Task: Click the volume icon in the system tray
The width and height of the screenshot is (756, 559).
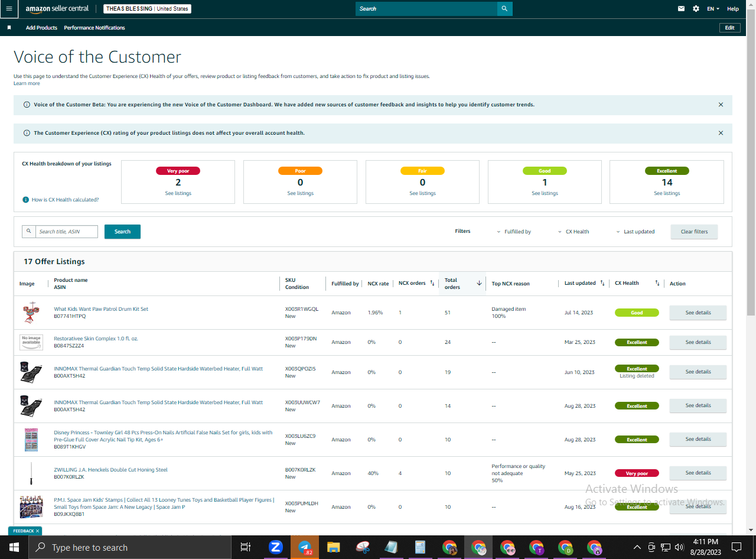Action: 680,547
